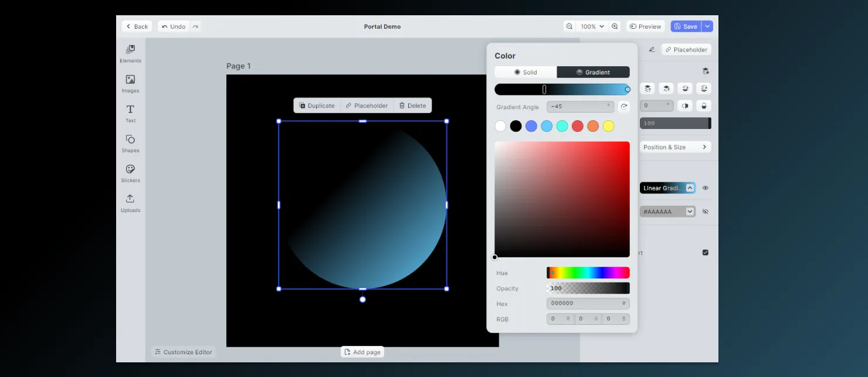Open Customize Editor settings
The height and width of the screenshot is (377, 868).
(x=184, y=352)
